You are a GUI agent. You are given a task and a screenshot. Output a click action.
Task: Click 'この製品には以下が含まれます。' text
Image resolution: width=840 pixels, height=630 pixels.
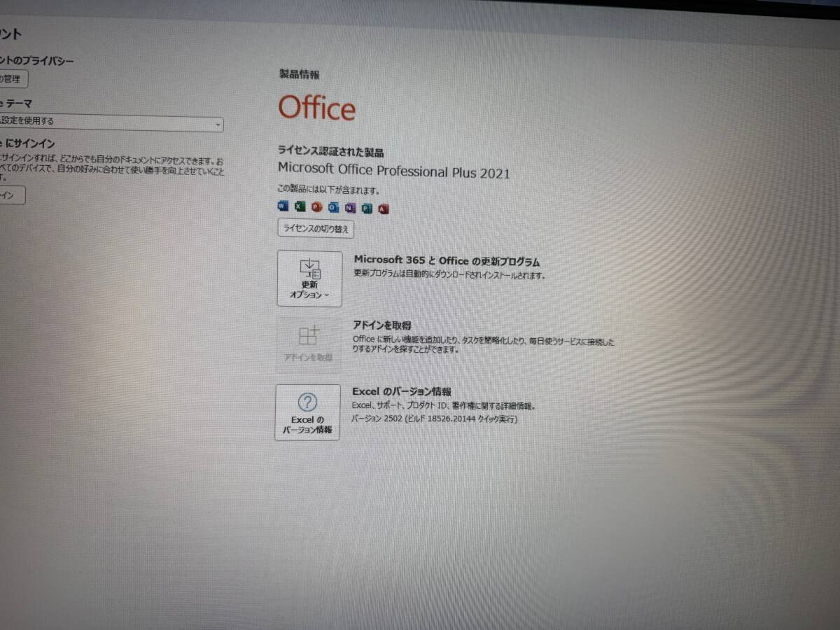click(328, 190)
